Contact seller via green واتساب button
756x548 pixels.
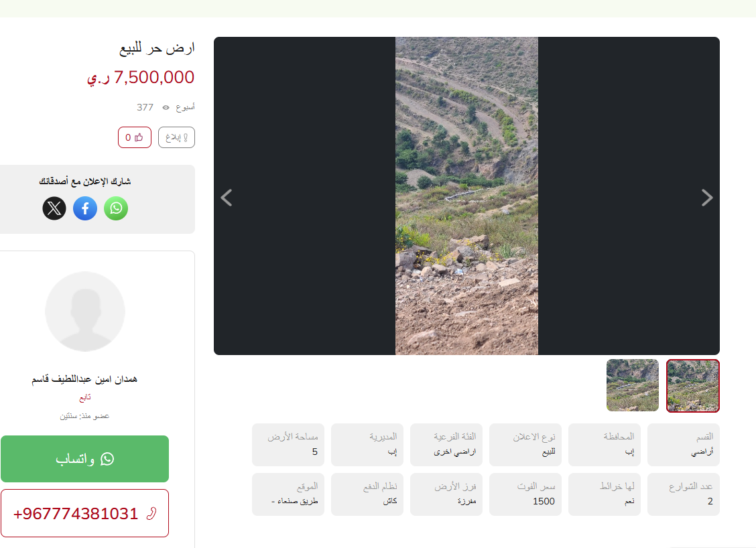pos(85,459)
